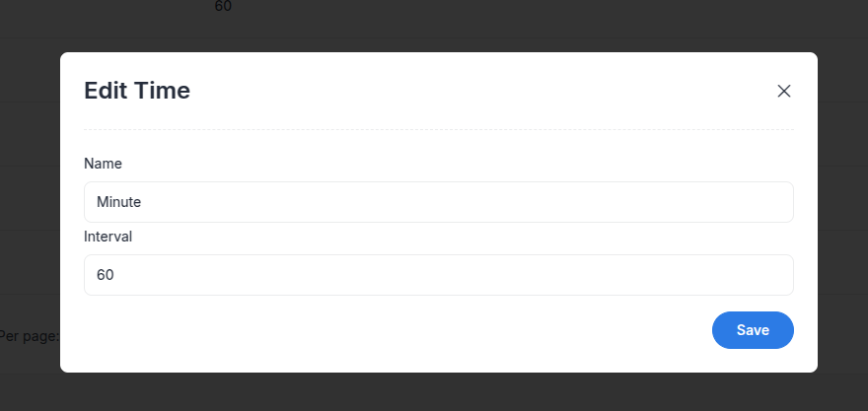
Task: Click the blue Save button
Action: (753, 330)
